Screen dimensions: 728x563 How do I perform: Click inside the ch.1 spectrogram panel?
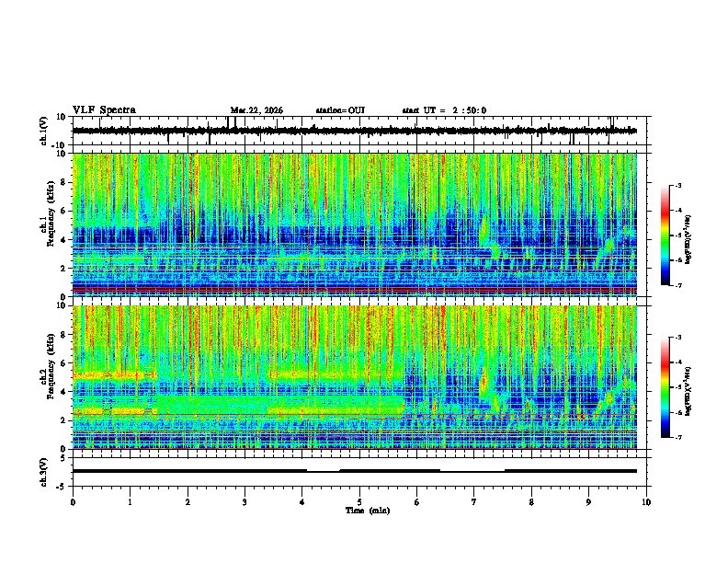pos(354,224)
